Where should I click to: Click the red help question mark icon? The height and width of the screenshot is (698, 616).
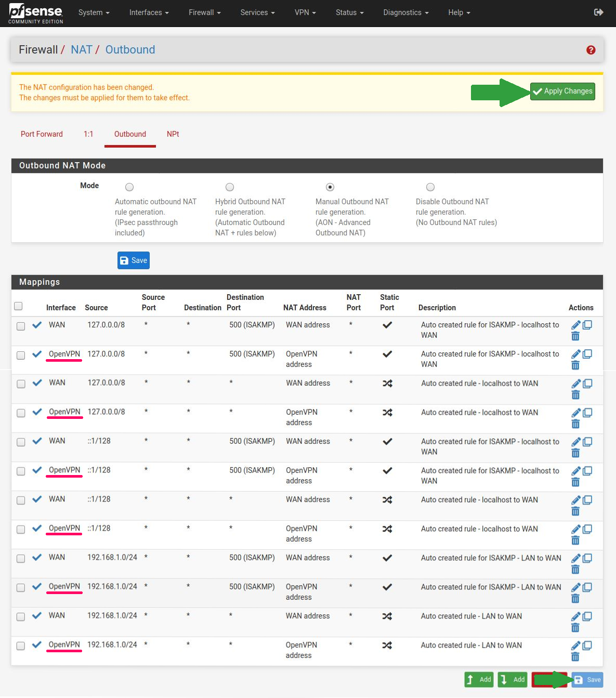pyautogui.click(x=591, y=50)
